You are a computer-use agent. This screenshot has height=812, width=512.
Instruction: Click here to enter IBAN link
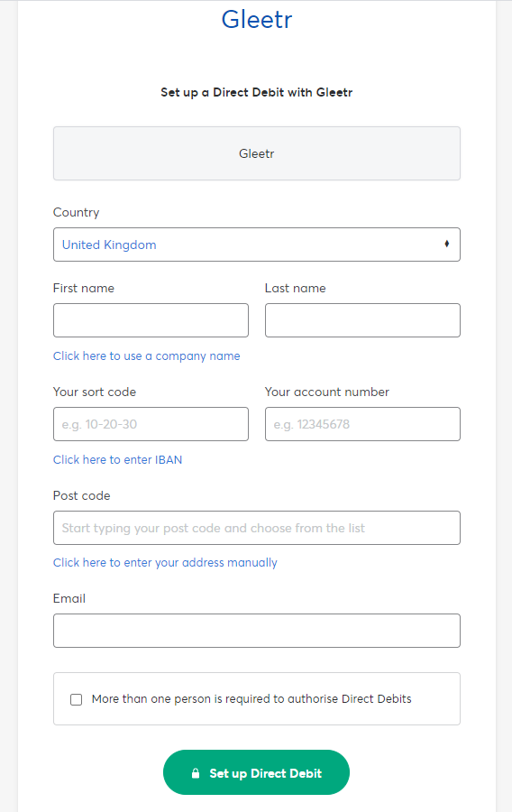[117, 459]
